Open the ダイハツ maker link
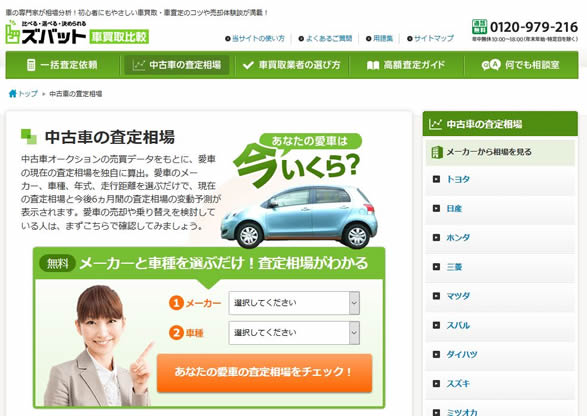This screenshot has width=587, height=416. pos(462,354)
